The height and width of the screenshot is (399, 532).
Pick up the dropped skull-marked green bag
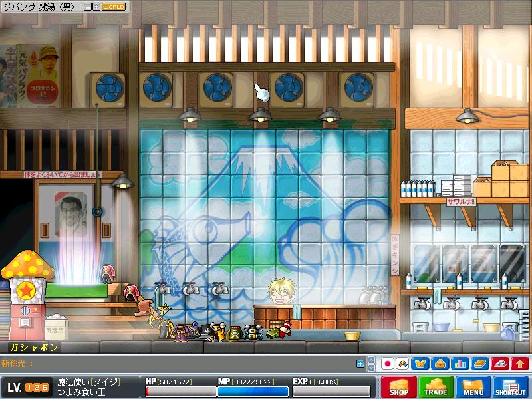pyautogui.click(x=235, y=333)
